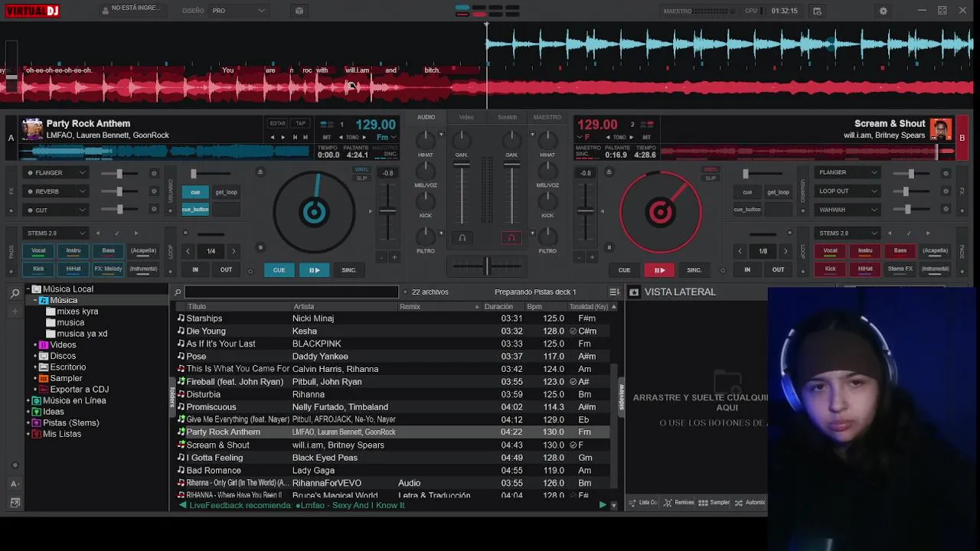Expand the Música en Línea tree node
Viewport: 980px width, 551px height.
point(28,401)
